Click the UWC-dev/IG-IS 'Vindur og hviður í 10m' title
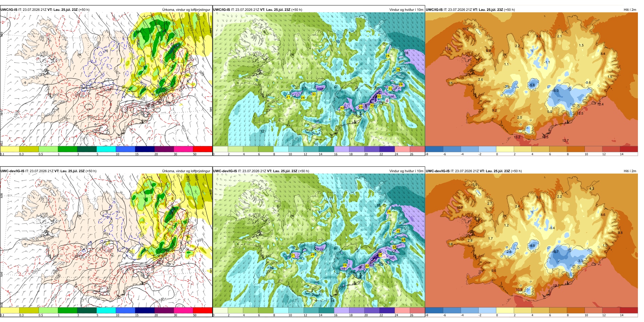 pos(406,171)
